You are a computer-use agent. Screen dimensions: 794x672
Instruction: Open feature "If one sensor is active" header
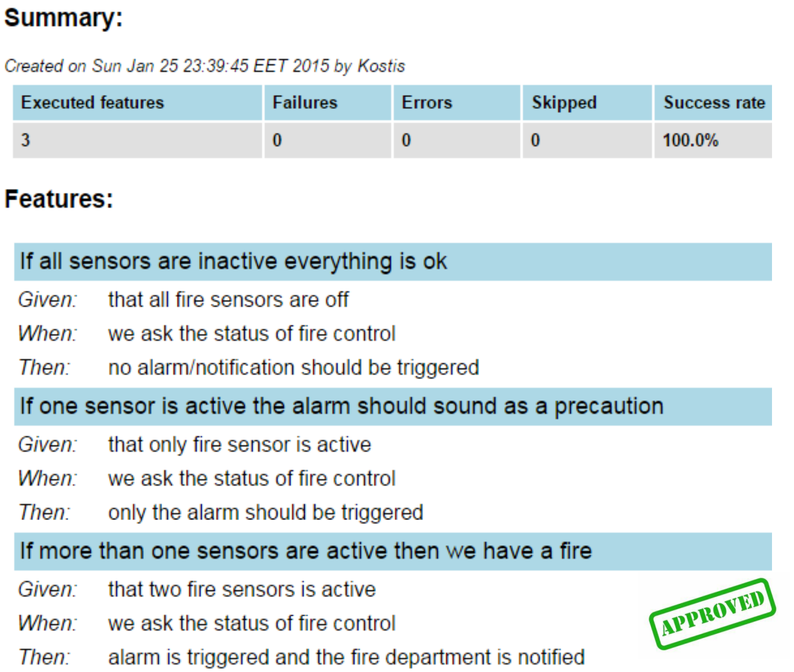(341, 406)
